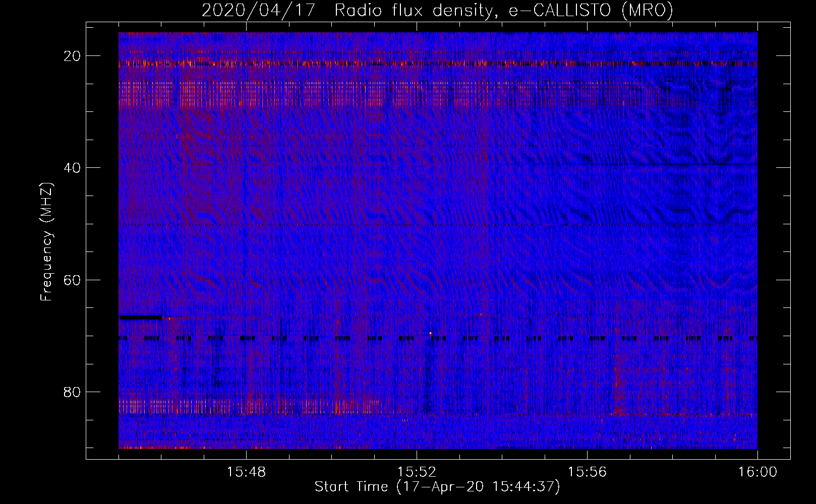
Task: Click the 80 MHz frequency tick label
Action: [72, 392]
